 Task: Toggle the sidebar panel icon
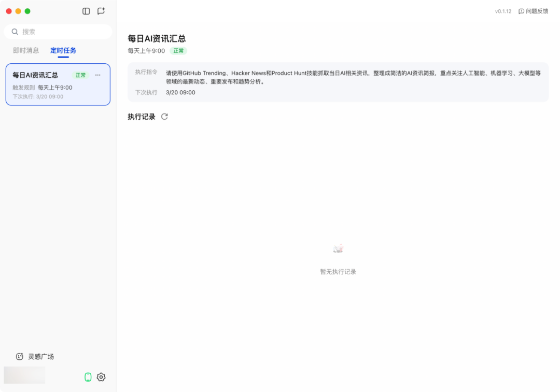point(86,11)
